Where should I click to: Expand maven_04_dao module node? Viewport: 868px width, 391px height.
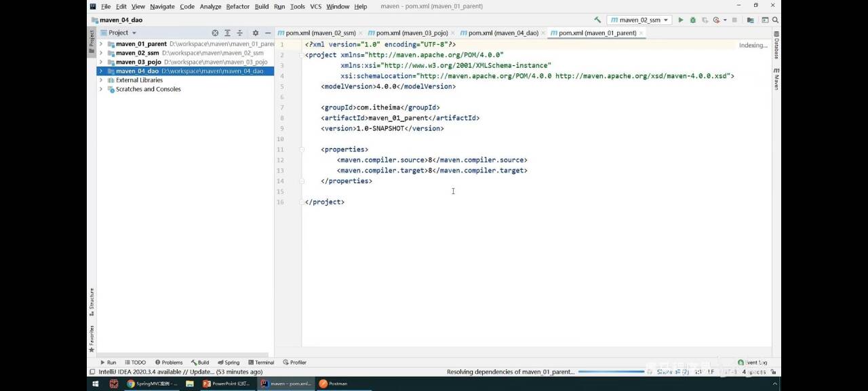coord(101,71)
